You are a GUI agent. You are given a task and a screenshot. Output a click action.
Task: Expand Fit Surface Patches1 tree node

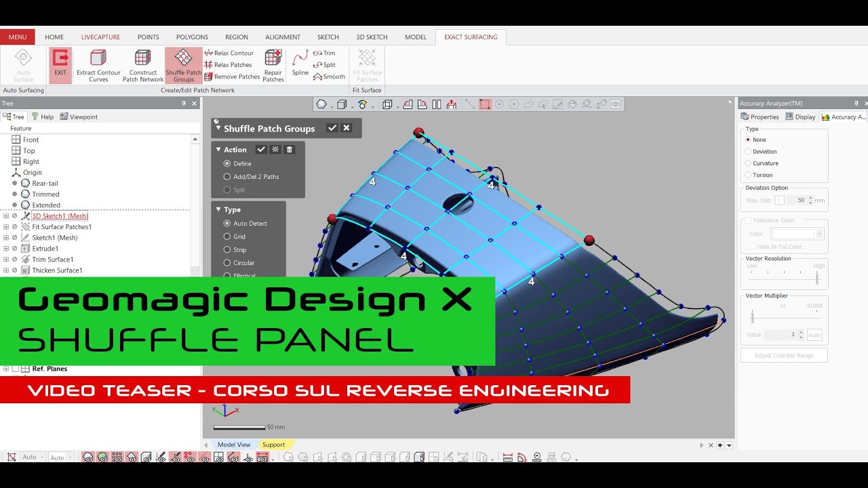point(6,227)
